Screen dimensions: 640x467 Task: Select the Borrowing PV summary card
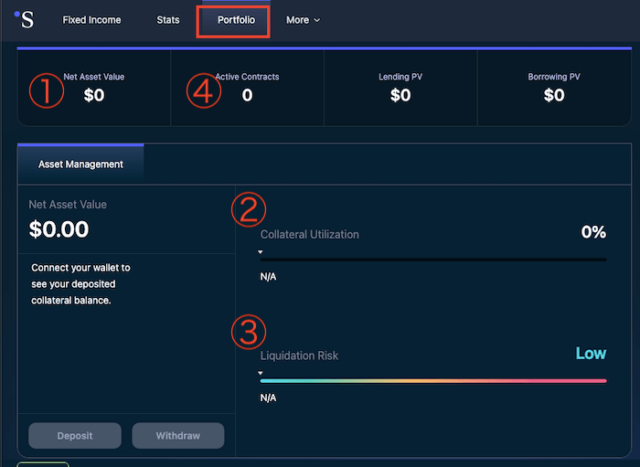[553, 88]
